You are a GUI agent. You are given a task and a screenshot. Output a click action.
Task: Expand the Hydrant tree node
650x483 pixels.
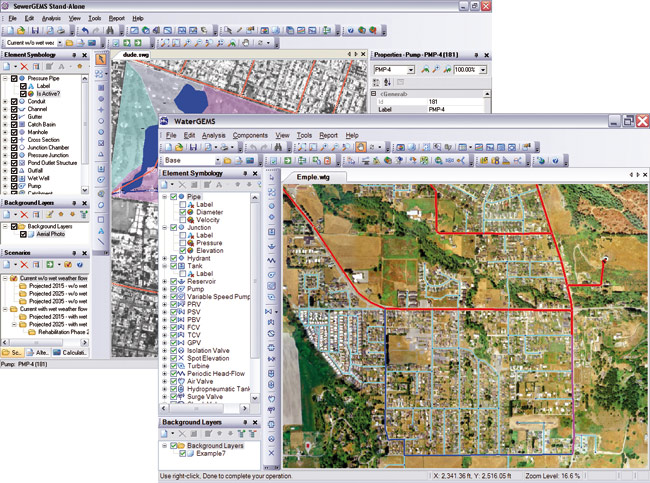coord(165,258)
